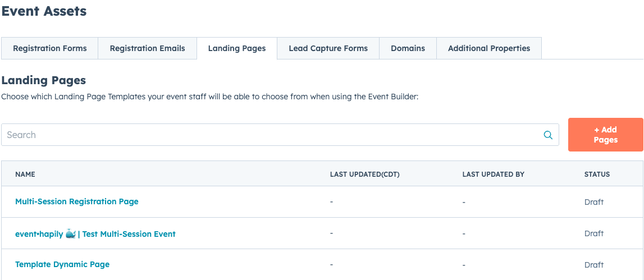Image resolution: width=644 pixels, height=280 pixels.
Task: Open the event•hapily Test Multi-Session Event link
Action: [95, 234]
